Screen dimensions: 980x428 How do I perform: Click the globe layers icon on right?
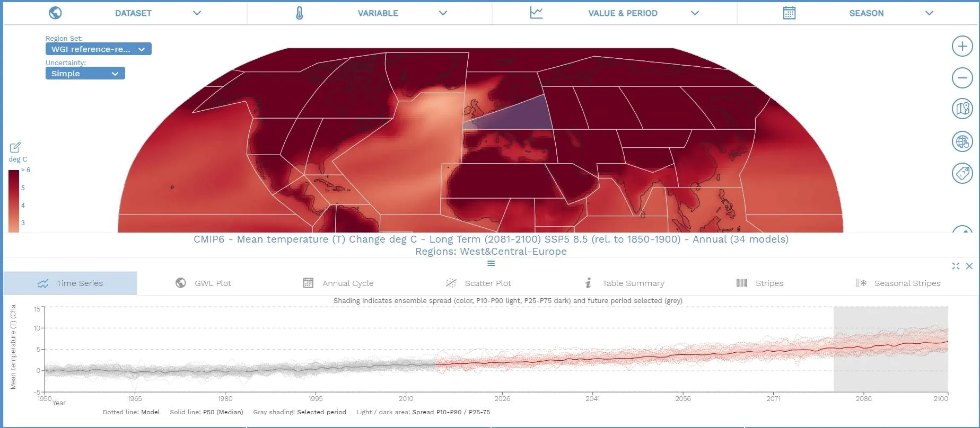(962, 141)
